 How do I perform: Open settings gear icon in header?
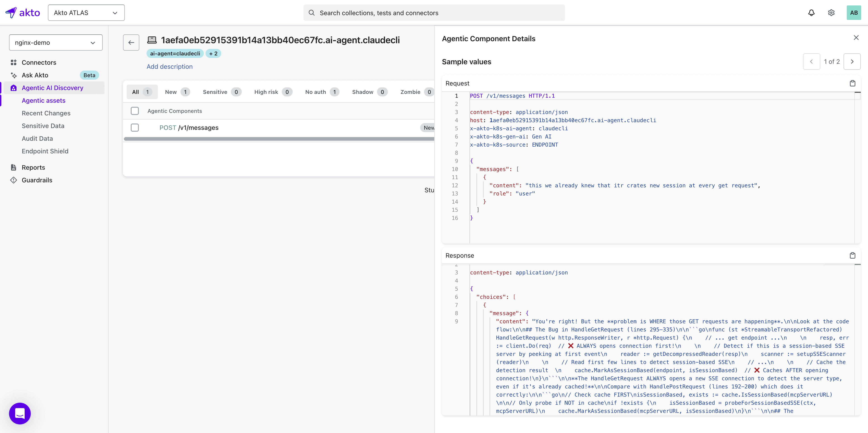831,13
